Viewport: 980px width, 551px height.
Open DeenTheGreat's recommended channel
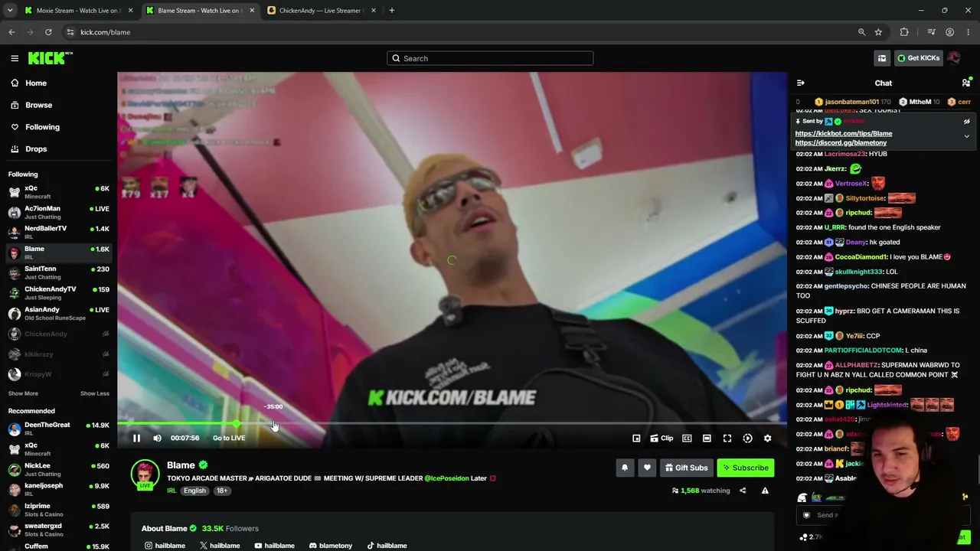point(58,428)
